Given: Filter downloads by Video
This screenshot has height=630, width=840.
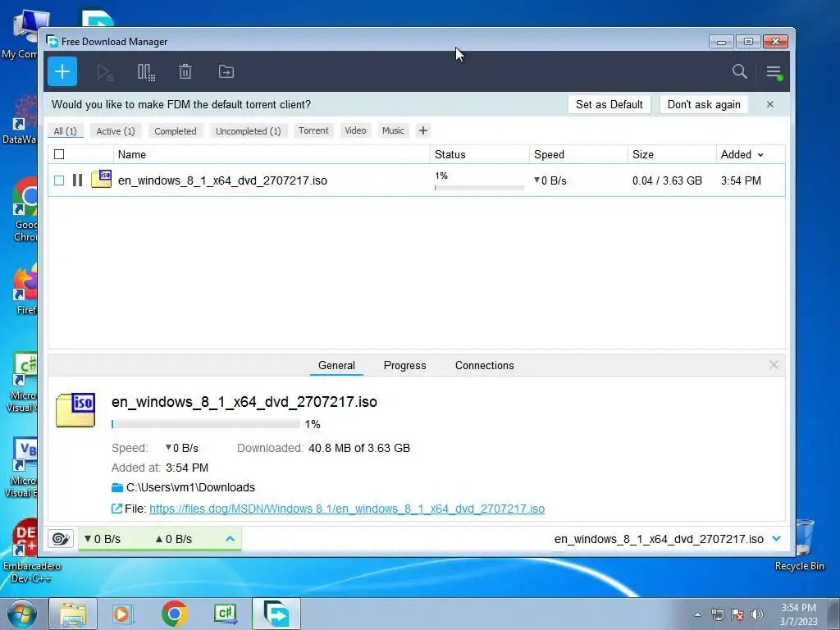Looking at the screenshot, I should click(355, 130).
